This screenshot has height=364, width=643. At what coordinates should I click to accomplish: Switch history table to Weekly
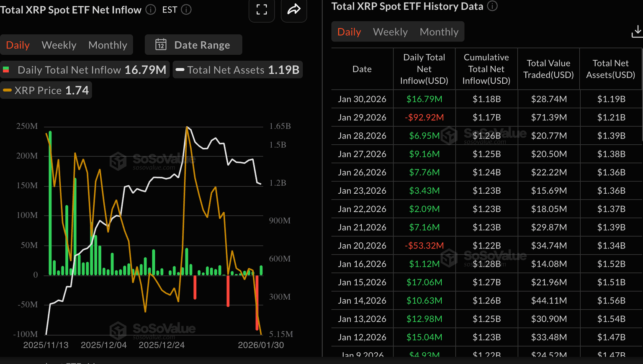[390, 32]
